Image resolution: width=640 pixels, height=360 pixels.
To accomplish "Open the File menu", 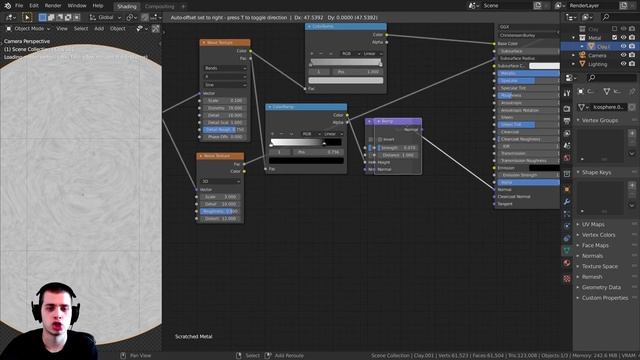I will click(19, 6).
